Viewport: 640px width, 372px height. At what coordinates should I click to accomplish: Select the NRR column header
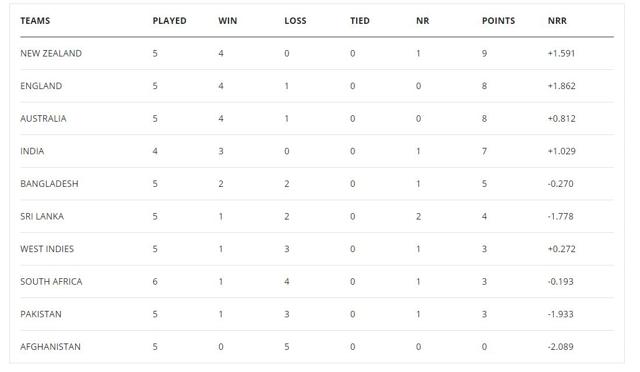(557, 21)
